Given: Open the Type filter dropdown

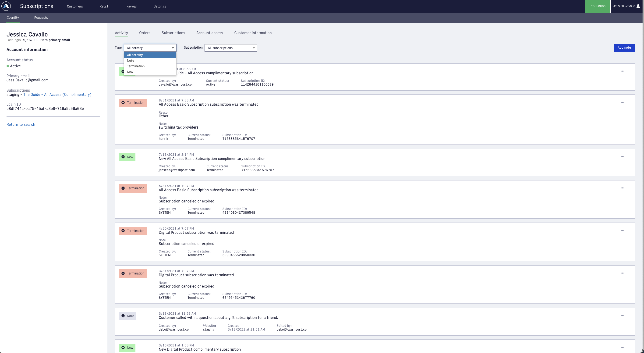Looking at the screenshot, I should [150, 48].
